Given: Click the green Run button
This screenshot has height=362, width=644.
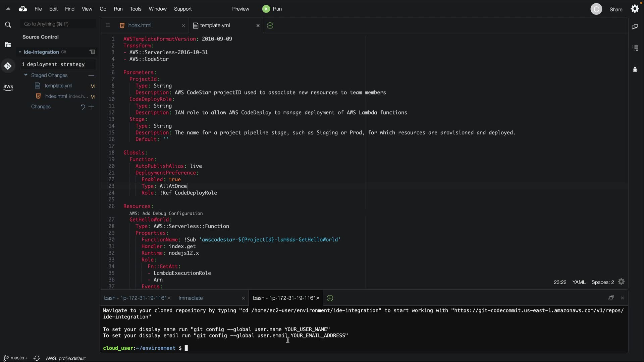Looking at the screenshot, I should (272, 9).
